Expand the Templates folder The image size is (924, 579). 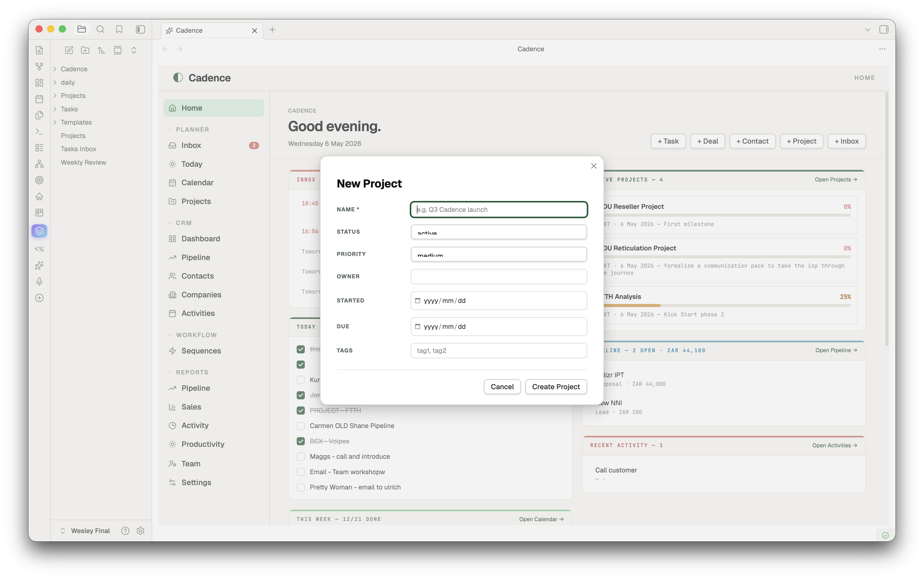(x=55, y=122)
